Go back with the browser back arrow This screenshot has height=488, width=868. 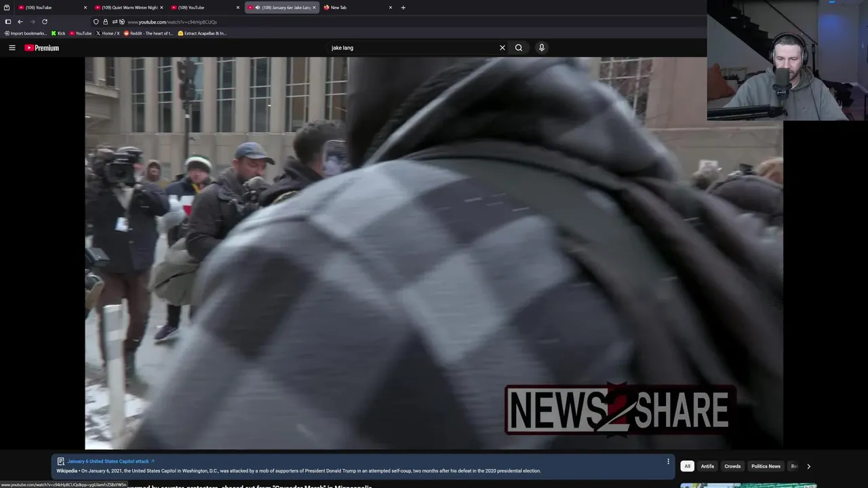click(x=20, y=22)
